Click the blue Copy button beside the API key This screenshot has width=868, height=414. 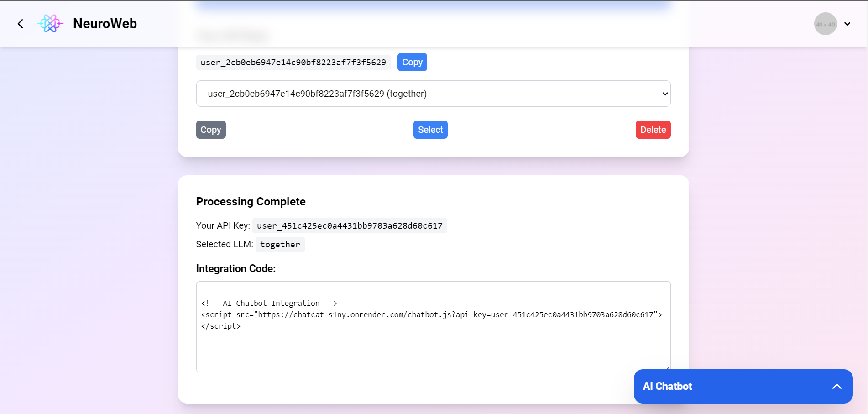pyautogui.click(x=412, y=62)
